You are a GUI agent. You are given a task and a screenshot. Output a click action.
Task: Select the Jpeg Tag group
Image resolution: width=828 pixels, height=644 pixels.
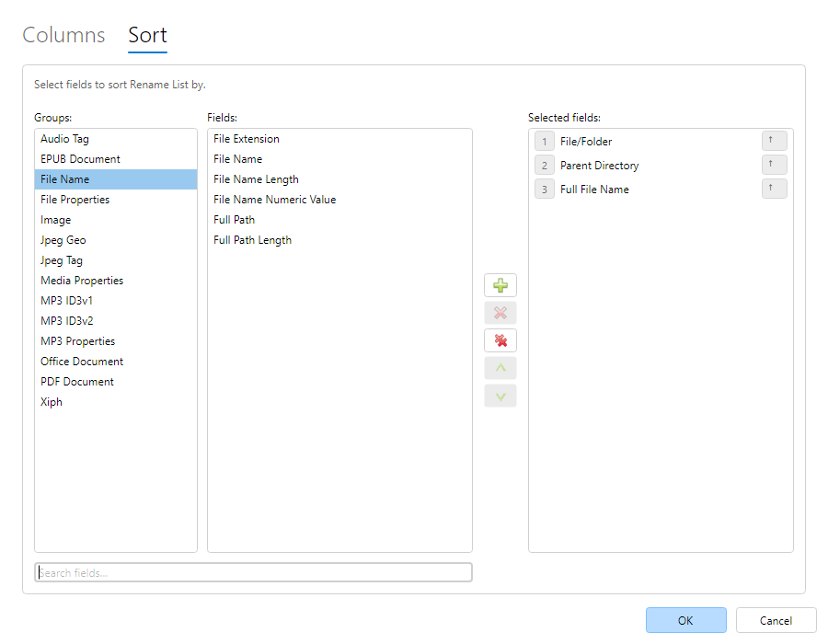(116, 260)
